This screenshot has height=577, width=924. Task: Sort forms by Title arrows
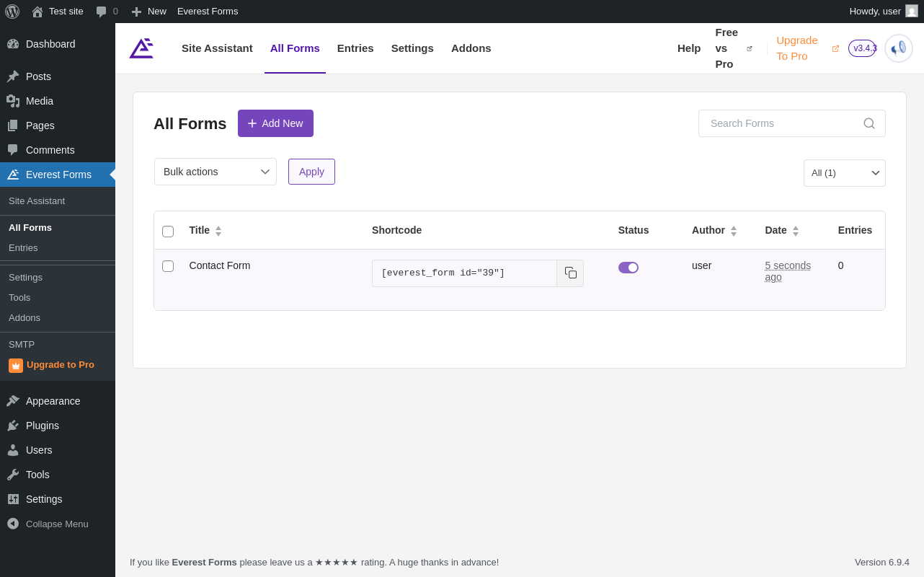(x=218, y=231)
